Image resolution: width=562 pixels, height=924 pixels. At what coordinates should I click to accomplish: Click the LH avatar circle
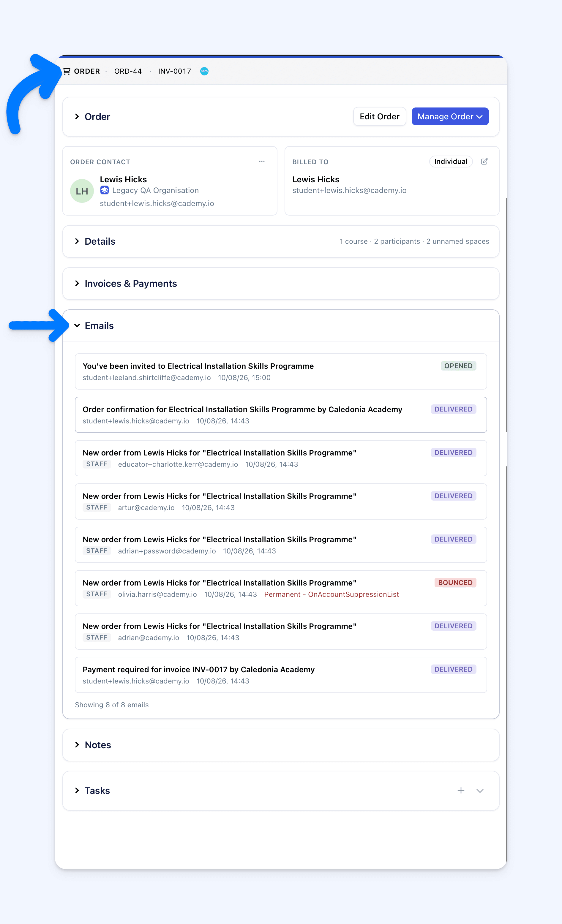pos(82,191)
